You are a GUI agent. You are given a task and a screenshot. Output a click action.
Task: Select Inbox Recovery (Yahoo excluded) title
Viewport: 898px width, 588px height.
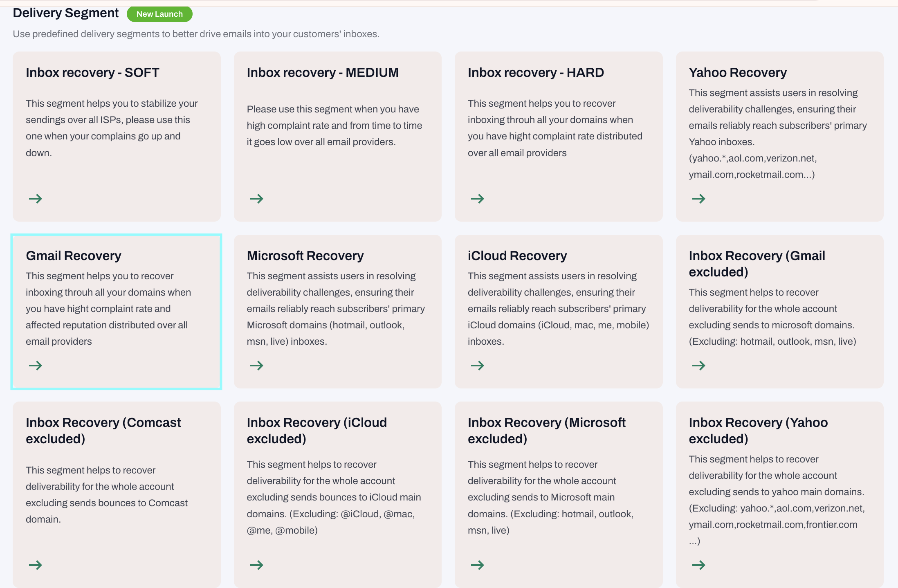pos(758,431)
